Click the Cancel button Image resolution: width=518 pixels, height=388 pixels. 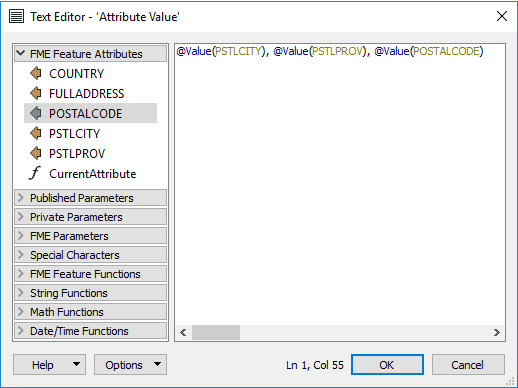[x=468, y=365]
